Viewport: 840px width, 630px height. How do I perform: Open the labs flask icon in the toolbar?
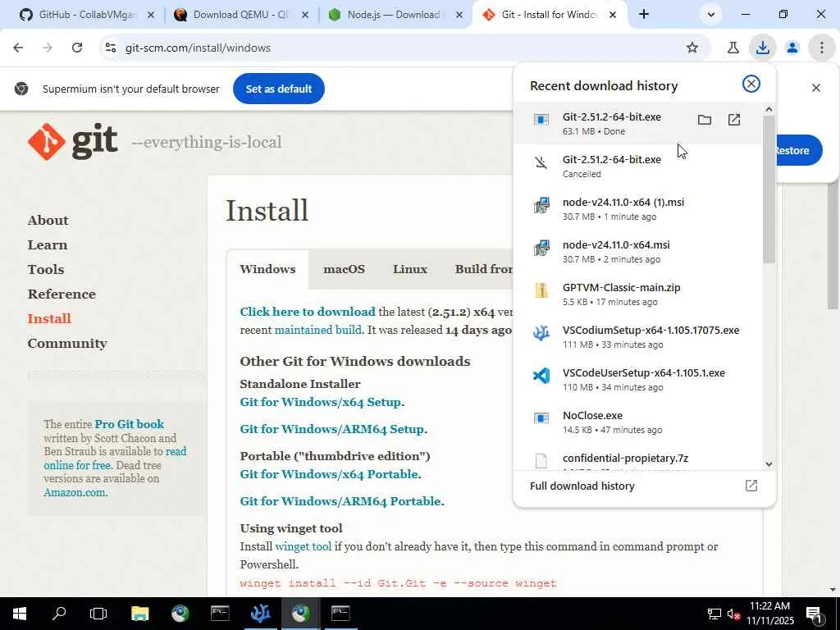pos(733,48)
